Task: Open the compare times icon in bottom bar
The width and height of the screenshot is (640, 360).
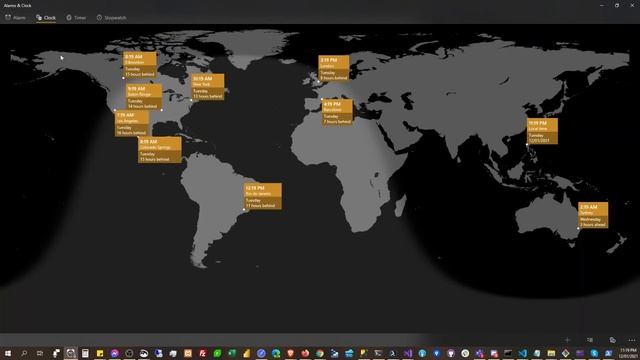Action: [x=612, y=340]
